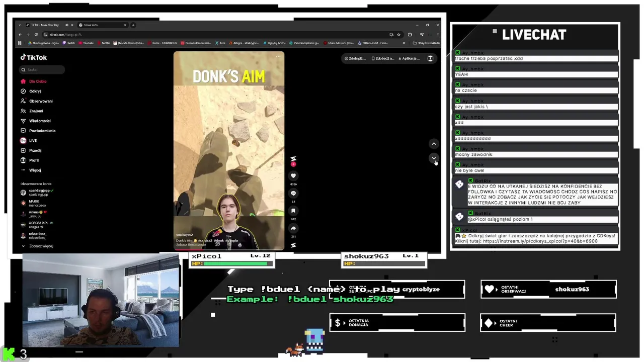Screen dimensions: 644x362
Task: Open the Netflix bookmark
Action: pyautogui.click(x=104, y=43)
